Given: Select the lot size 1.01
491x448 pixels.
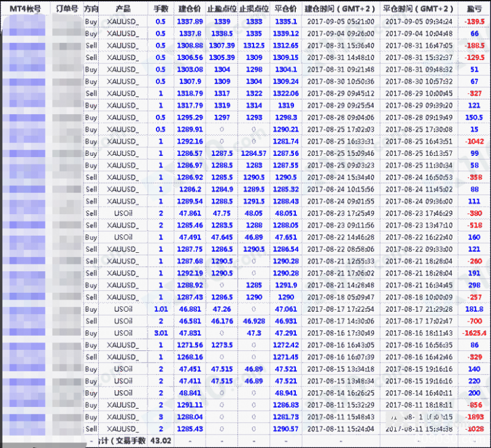Looking at the screenshot, I should point(161,309).
